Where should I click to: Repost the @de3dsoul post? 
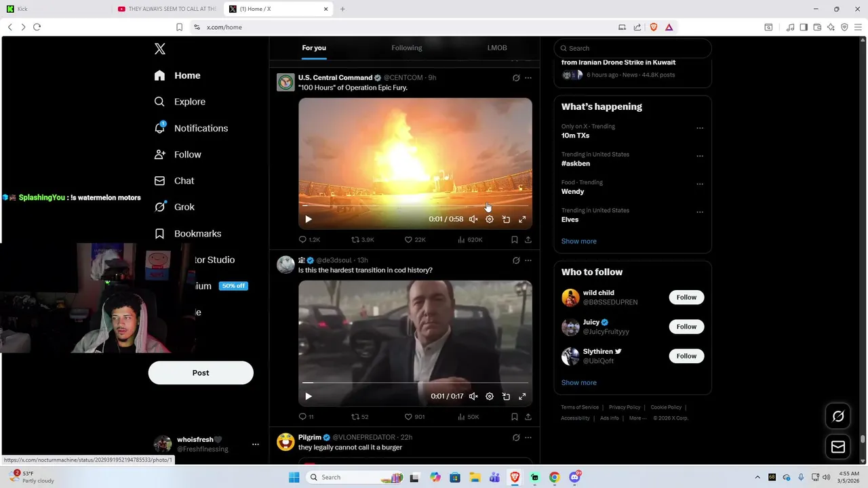click(x=360, y=417)
